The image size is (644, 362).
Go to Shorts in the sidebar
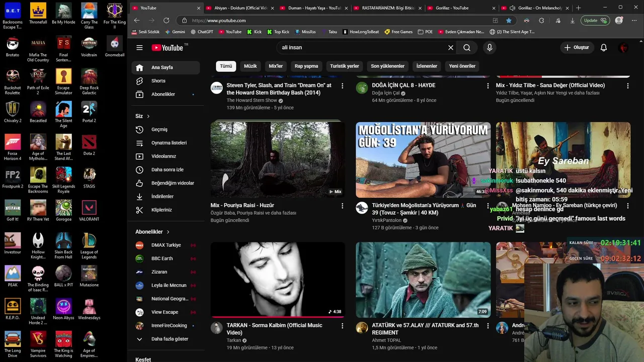pos(166,80)
